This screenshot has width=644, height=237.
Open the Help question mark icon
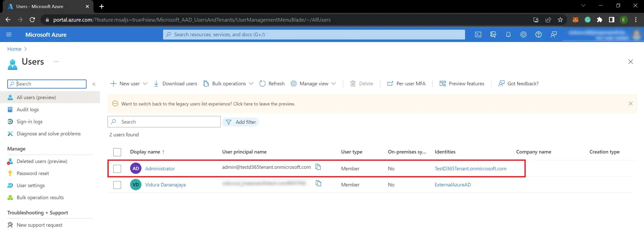tap(538, 34)
